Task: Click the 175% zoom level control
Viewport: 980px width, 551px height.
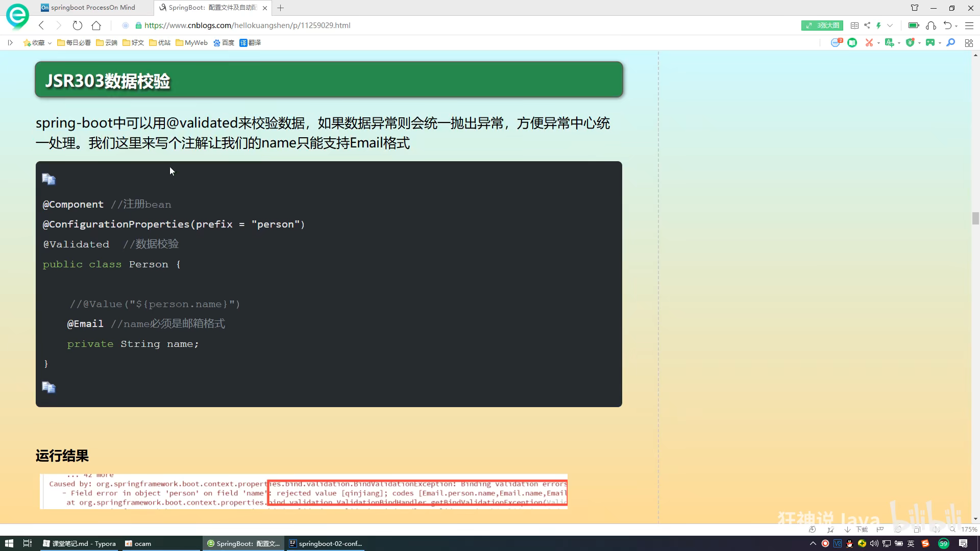Action: pos(968,530)
